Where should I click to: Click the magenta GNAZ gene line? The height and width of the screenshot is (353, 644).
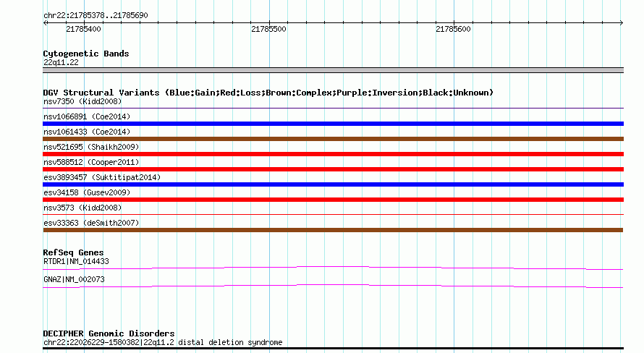(333, 286)
